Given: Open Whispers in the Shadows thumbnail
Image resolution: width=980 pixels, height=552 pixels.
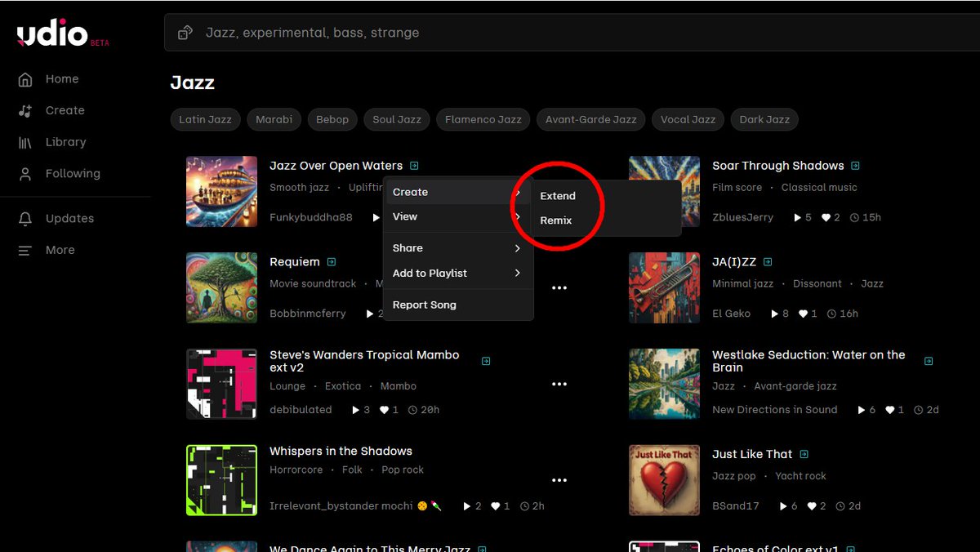Looking at the screenshot, I should click(221, 480).
